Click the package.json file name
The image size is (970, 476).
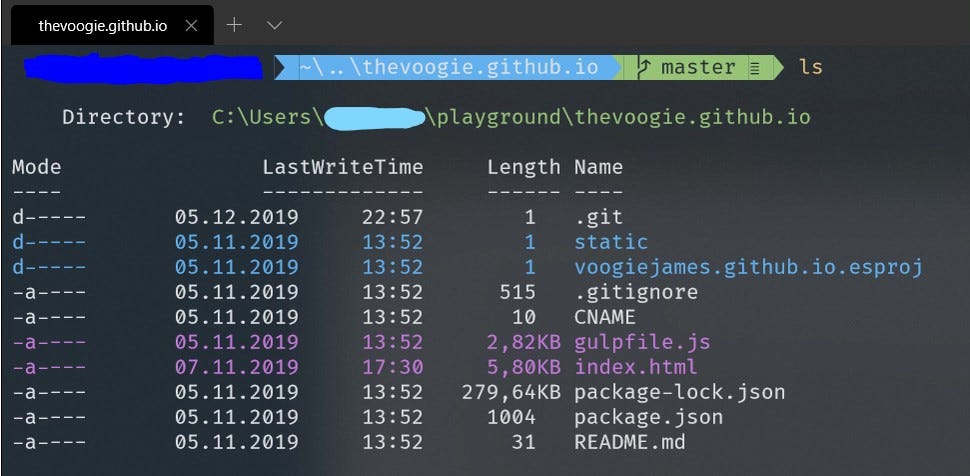point(648,417)
